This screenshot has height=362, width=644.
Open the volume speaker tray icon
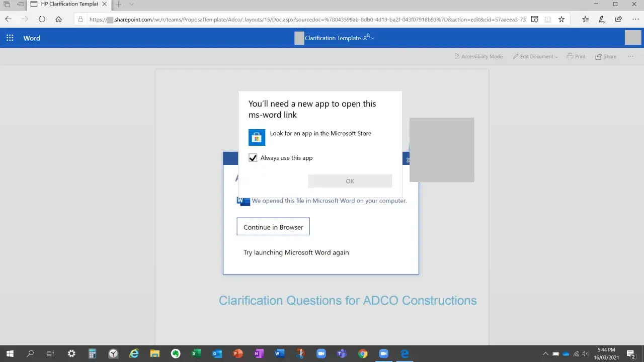pos(585,353)
